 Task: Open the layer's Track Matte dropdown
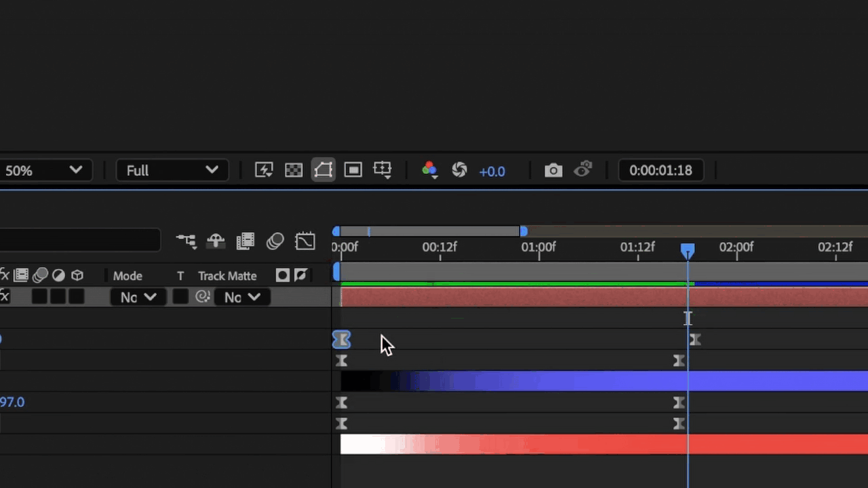241,297
